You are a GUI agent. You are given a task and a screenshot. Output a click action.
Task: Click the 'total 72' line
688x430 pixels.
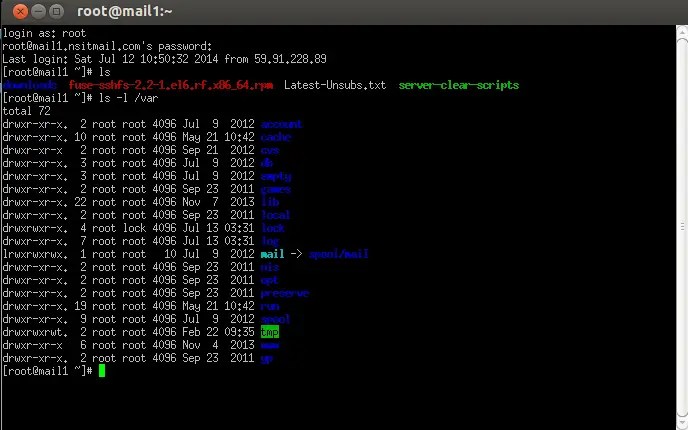coord(26,111)
